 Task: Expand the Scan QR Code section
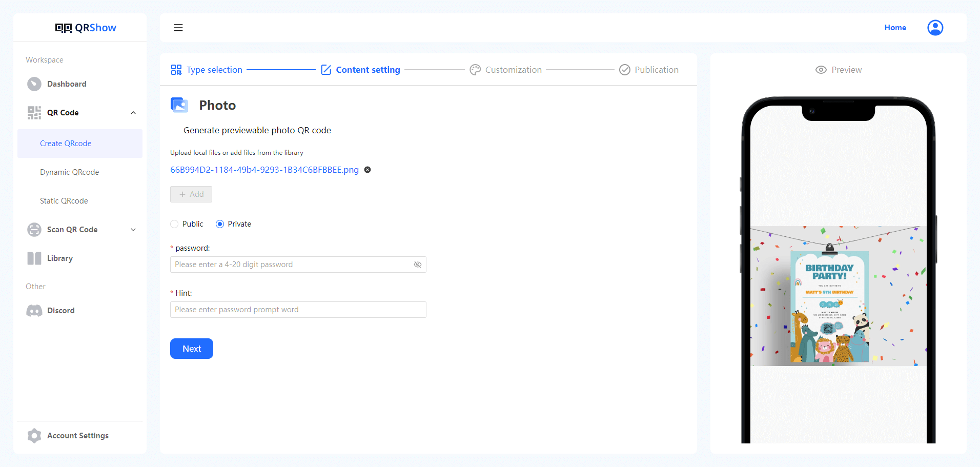(x=133, y=230)
